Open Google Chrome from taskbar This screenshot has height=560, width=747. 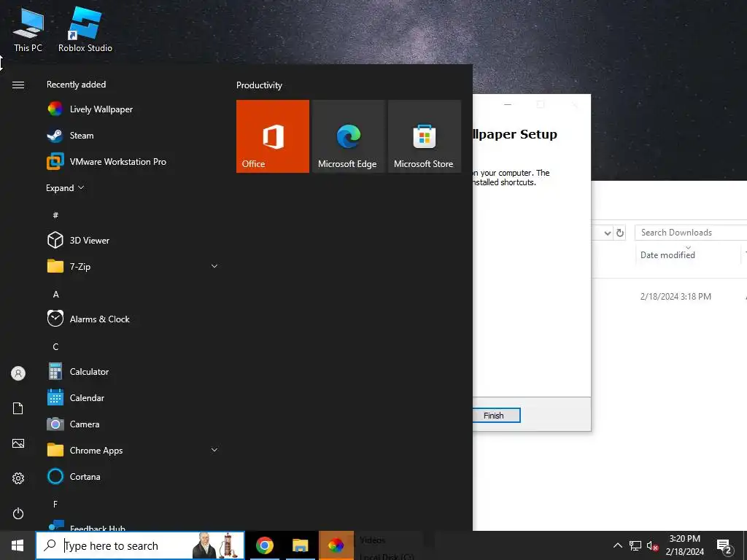tap(264, 545)
